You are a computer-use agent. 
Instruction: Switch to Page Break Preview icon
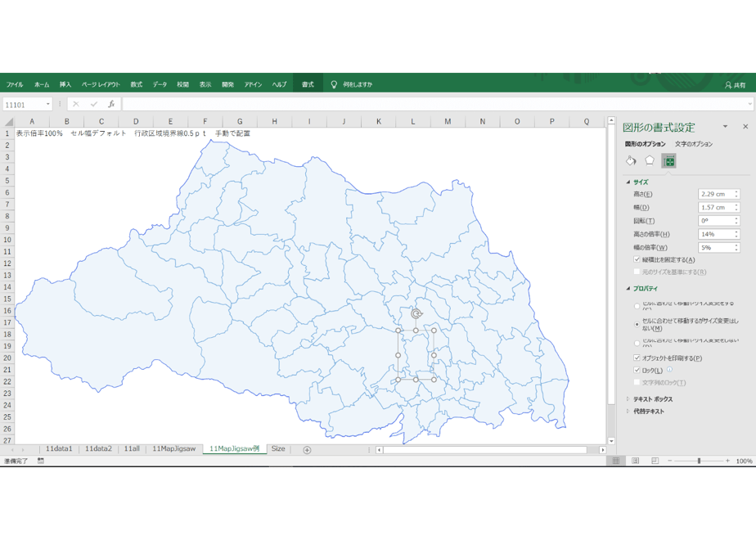coord(655,461)
